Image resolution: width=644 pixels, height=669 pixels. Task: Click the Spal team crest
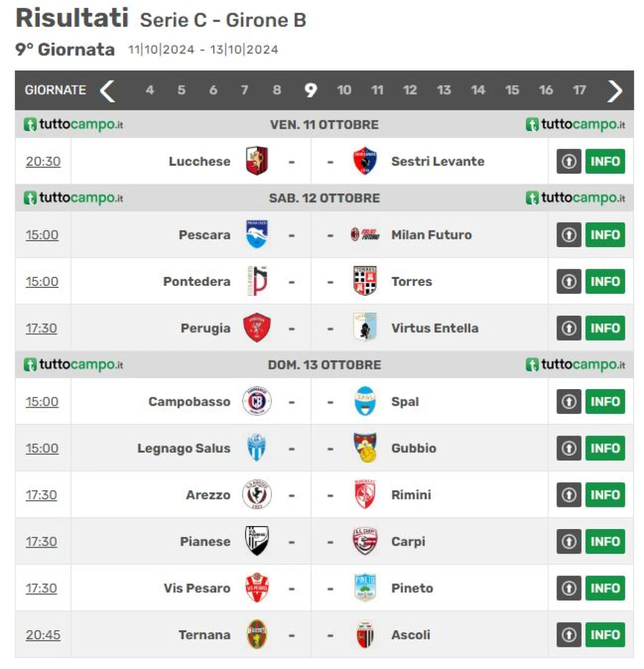click(365, 401)
